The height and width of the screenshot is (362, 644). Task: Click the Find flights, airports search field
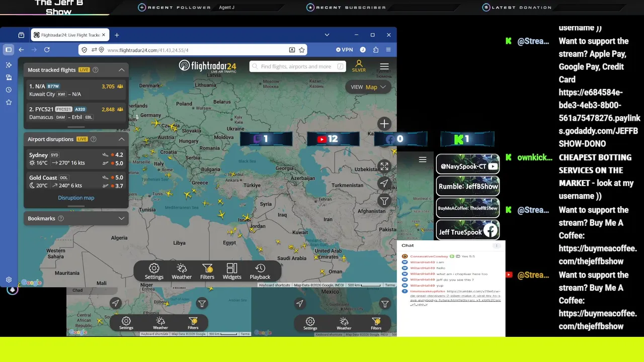click(298, 66)
